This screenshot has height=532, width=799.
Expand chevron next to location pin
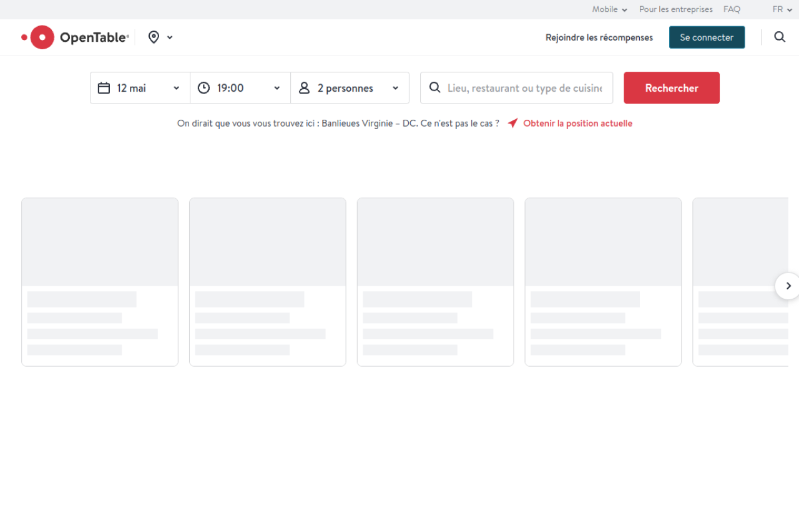(170, 37)
